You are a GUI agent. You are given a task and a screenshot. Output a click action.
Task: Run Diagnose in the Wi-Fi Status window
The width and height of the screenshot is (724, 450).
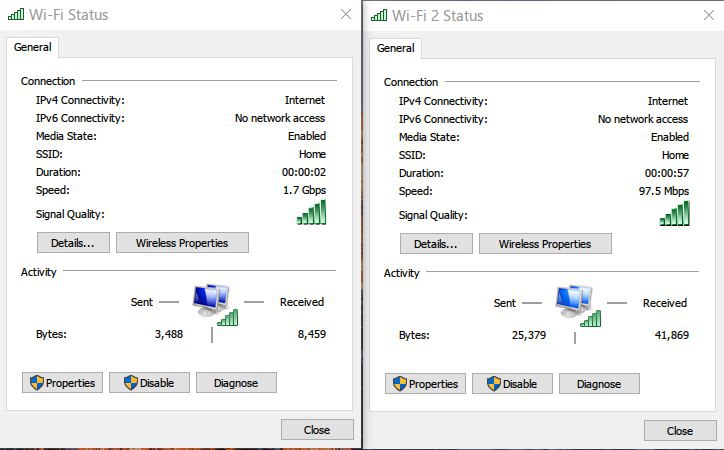click(236, 383)
